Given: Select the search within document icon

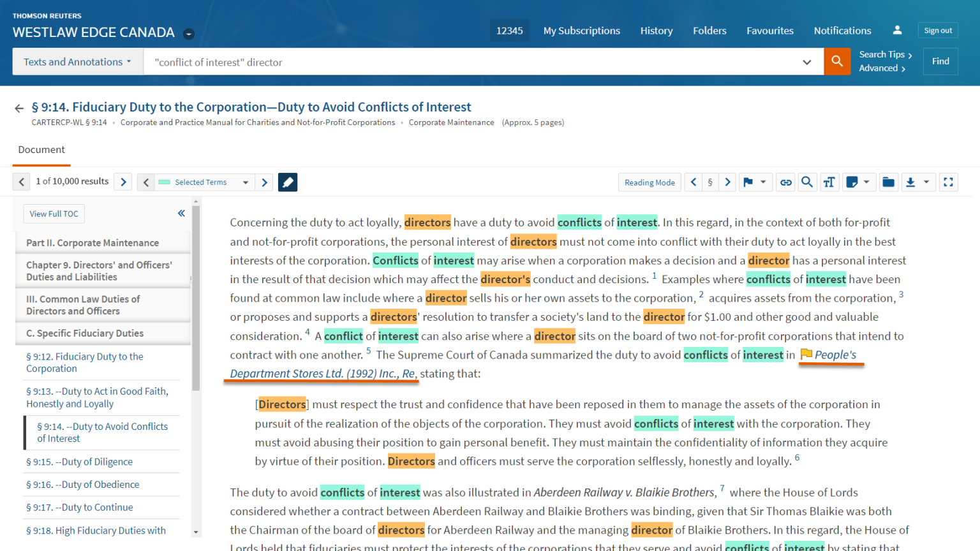Looking at the screenshot, I should pos(807,182).
